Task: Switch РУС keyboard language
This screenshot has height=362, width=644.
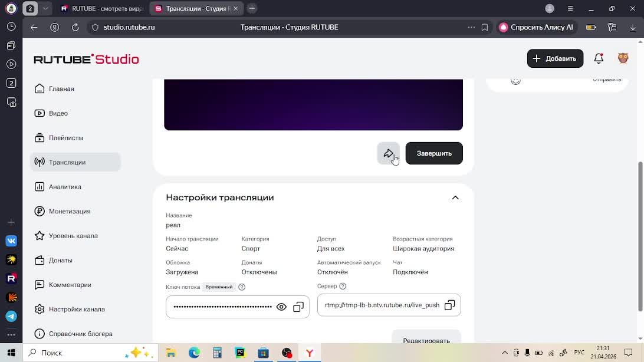Action: point(579,353)
